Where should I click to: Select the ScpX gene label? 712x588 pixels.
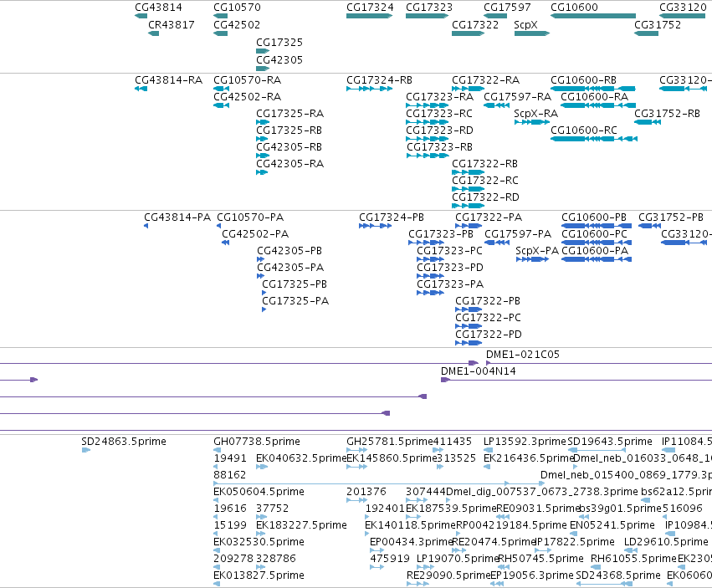point(525,25)
